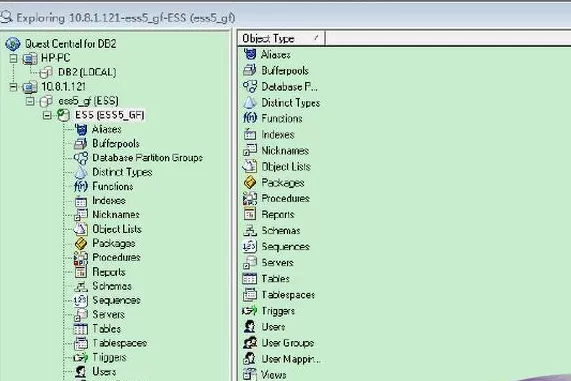Open Distinct Types in Object Type list
Screen dimensions: 571x381
click(x=291, y=103)
